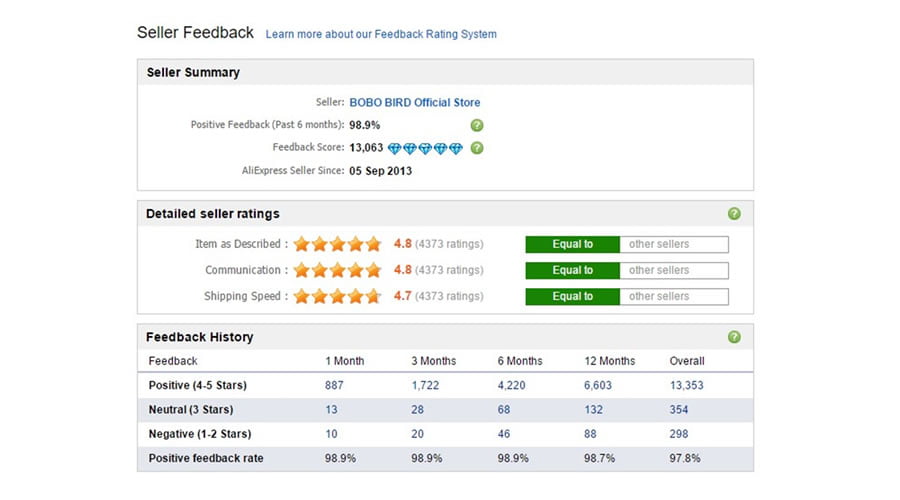Click the Positive (4-5 Stars) row label
The width and height of the screenshot is (900, 500).
pos(197,385)
